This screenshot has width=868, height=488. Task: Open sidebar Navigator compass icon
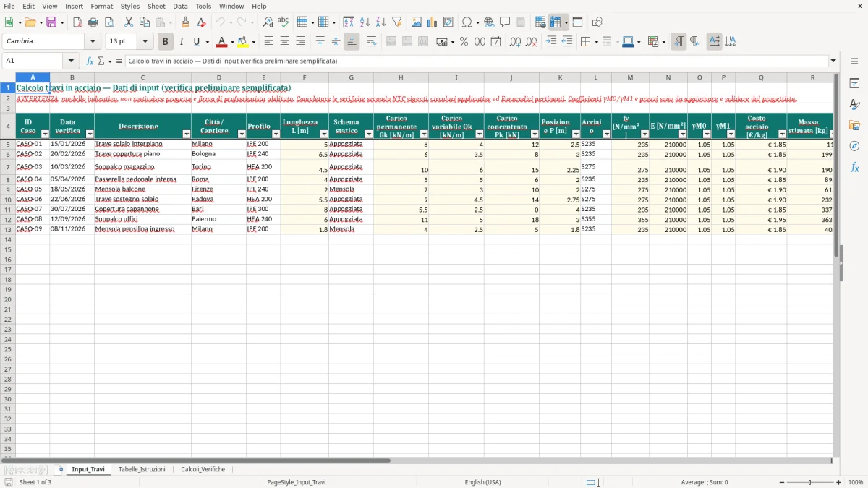coord(854,146)
